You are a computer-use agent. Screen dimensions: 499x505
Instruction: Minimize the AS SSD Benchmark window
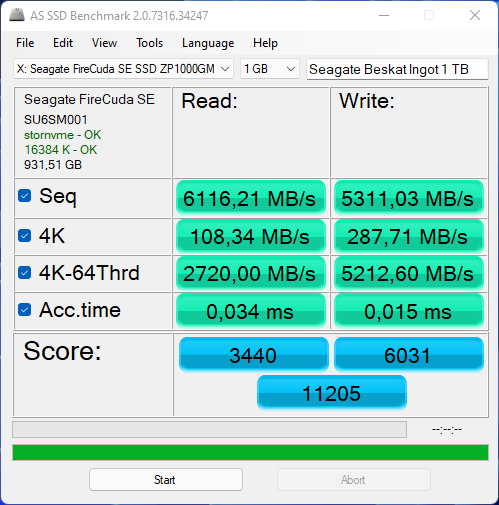(x=384, y=15)
